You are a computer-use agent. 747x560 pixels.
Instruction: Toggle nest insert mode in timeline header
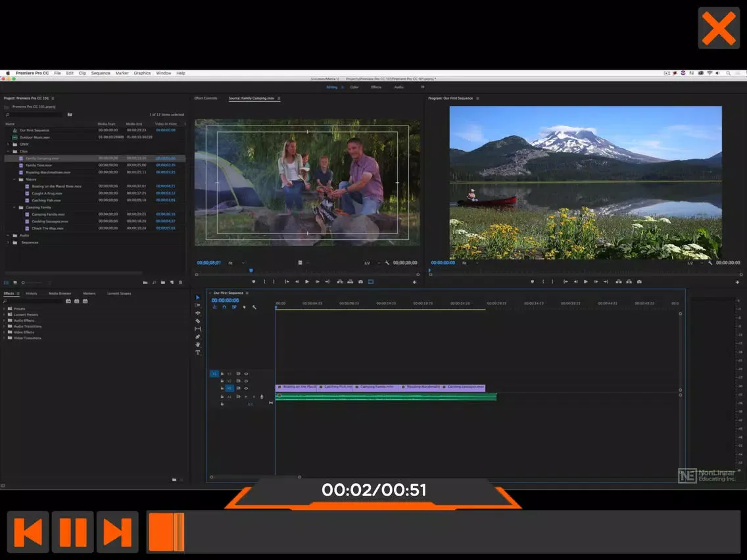[x=215, y=307]
